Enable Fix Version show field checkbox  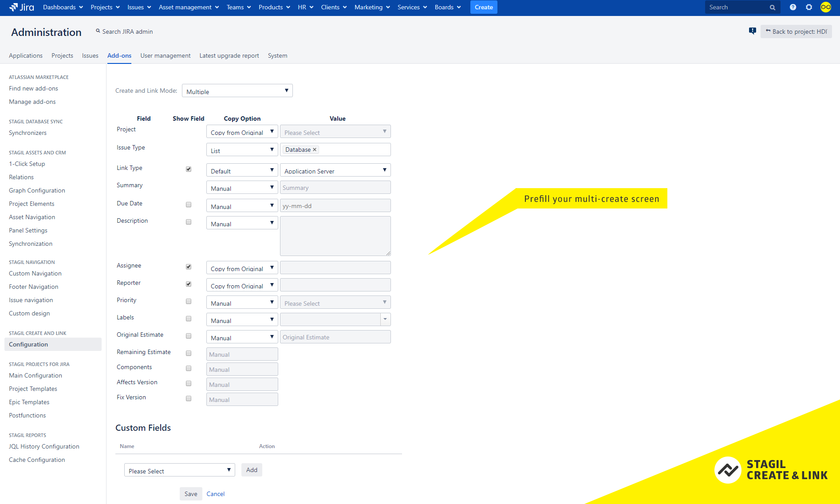189,398
